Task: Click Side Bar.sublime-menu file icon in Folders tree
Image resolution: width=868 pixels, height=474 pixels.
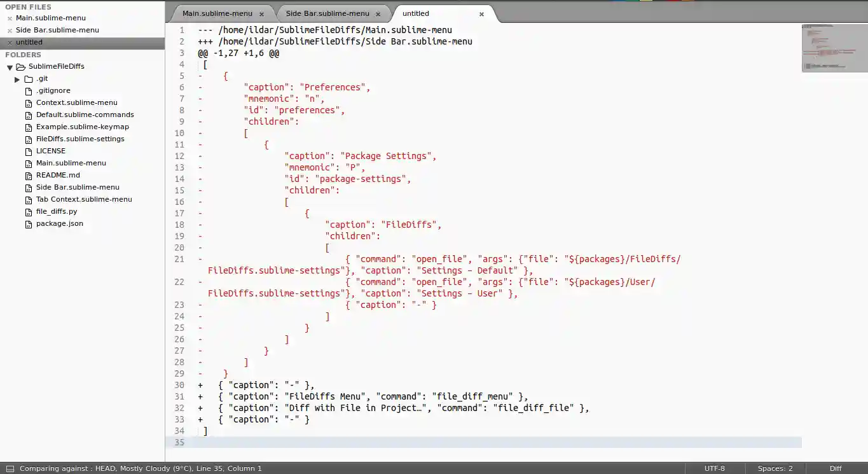Action: (29, 188)
